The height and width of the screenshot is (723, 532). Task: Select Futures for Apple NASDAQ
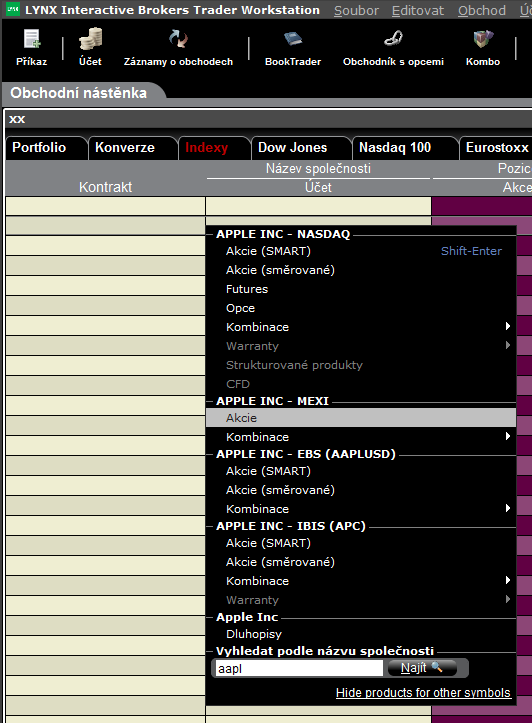[361, 289]
